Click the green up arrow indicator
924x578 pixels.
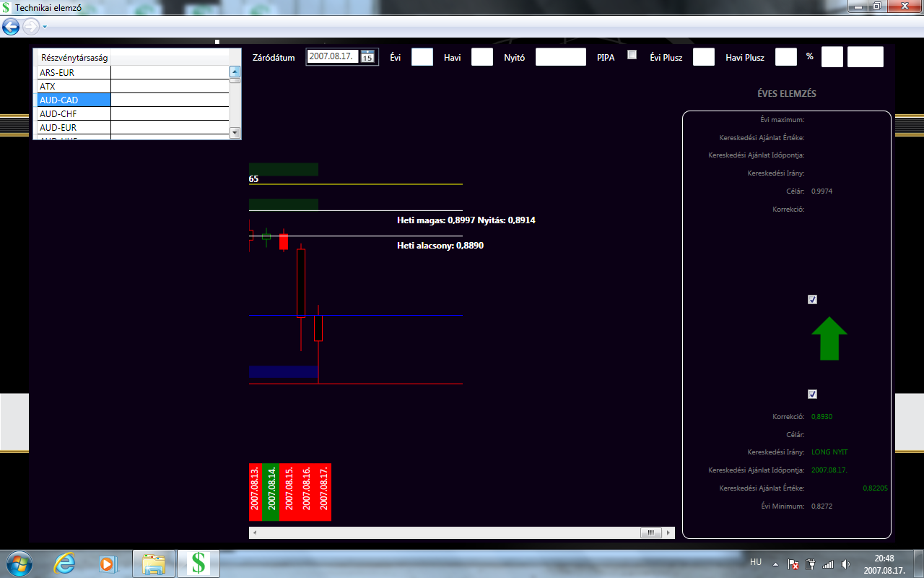(829, 338)
